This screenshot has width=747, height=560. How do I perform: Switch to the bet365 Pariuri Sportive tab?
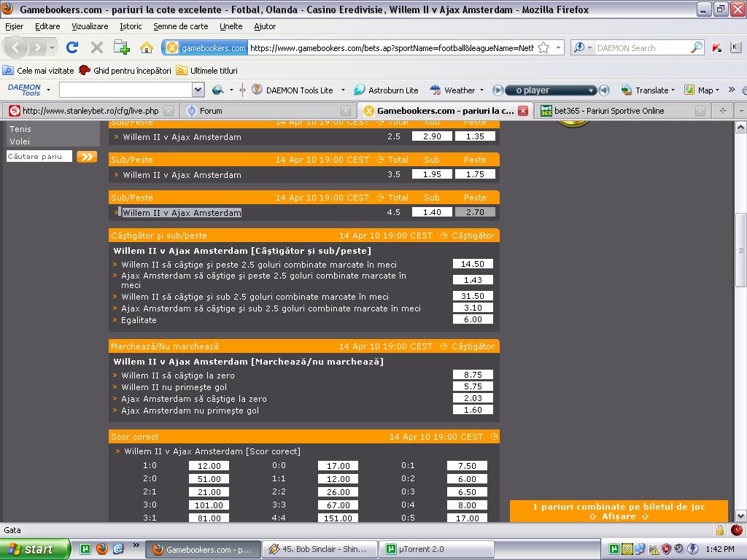pyautogui.click(x=622, y=111)
